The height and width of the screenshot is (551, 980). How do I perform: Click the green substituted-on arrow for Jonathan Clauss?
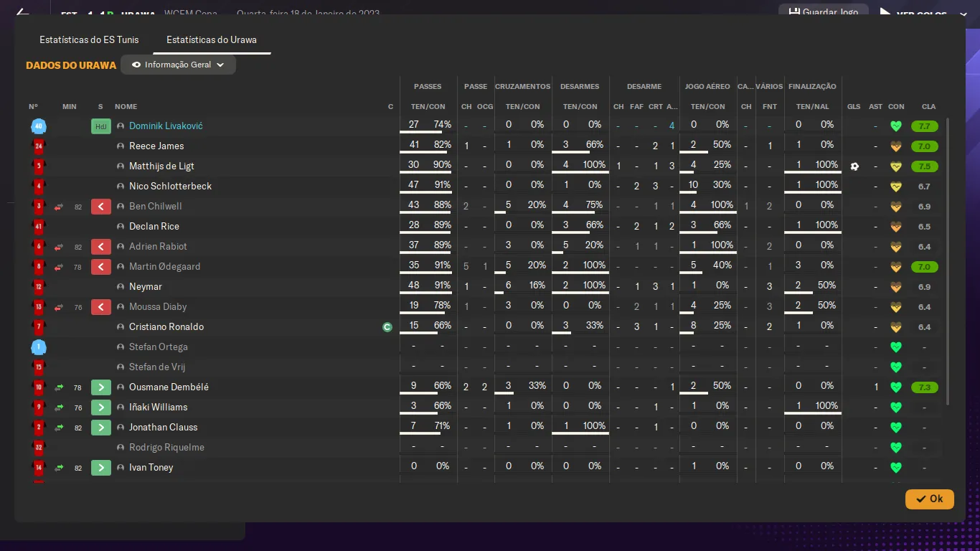(x=101, y=428)
